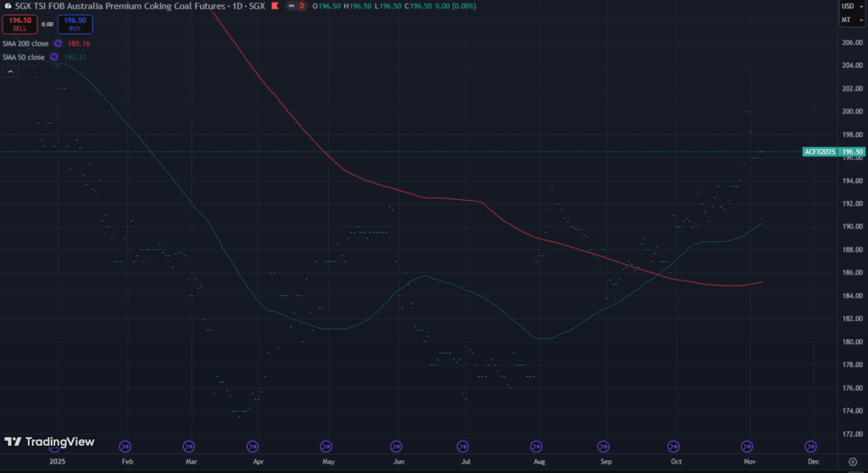Click the chart title symbol name
This screenshot has height=473, width=868.
(x=119, y=6)
